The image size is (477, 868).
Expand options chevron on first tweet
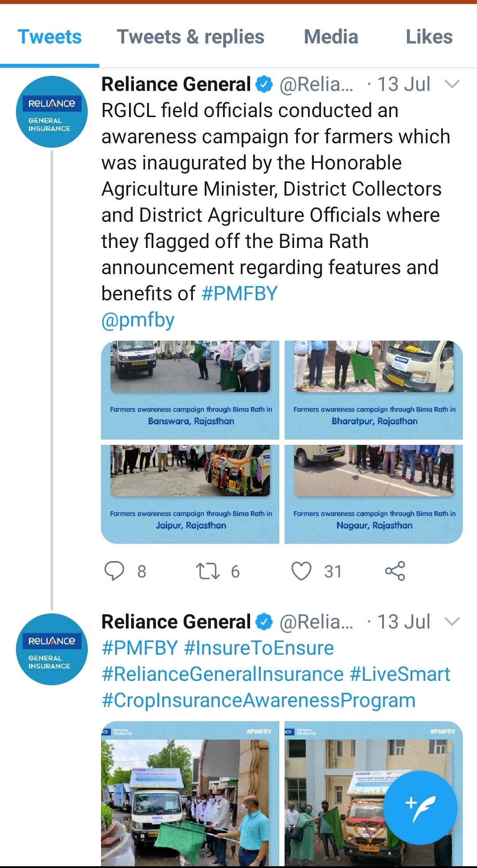[452, 84]
